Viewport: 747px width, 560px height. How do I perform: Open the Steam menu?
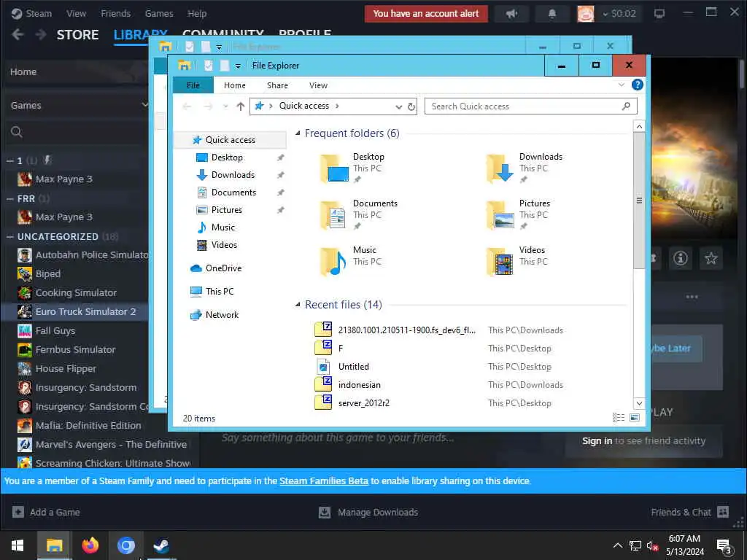click(x=31, y=13)
